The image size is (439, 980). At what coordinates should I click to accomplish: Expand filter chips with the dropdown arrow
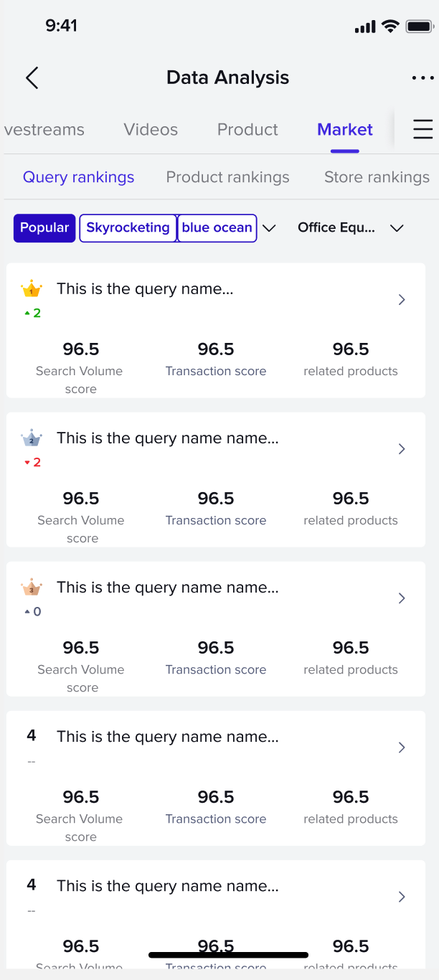[269, 228]
